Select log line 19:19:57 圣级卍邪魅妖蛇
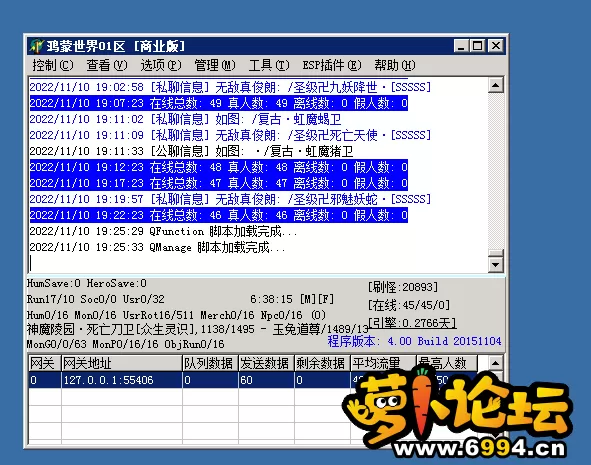The width and height of the screenshot is (591, 465). pyautogui.click(x=230, y=199)
